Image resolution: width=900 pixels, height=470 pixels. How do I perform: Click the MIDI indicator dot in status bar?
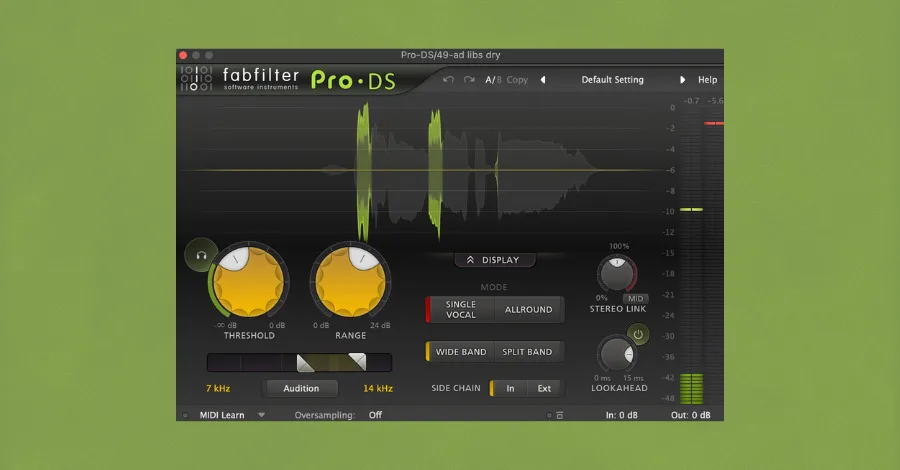coord(185,415)
